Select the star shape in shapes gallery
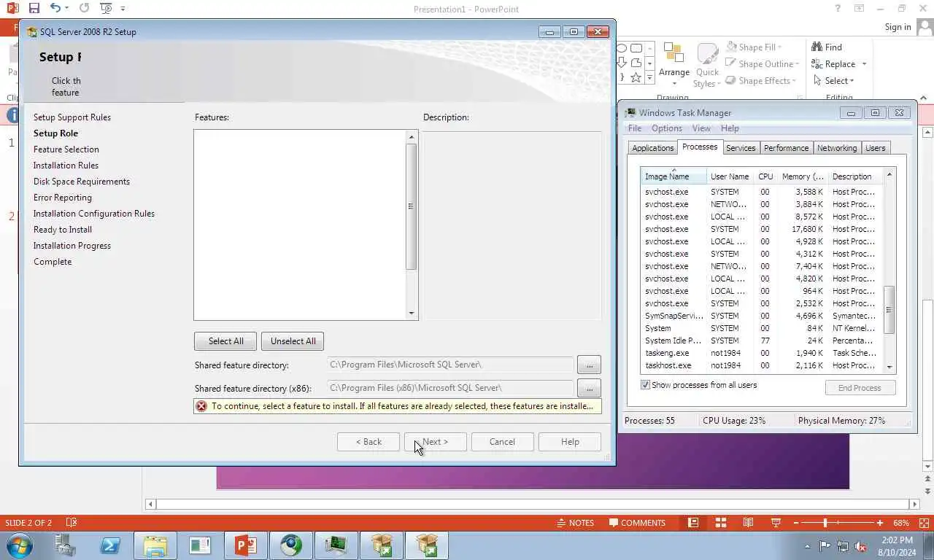 tap(636, 77)
